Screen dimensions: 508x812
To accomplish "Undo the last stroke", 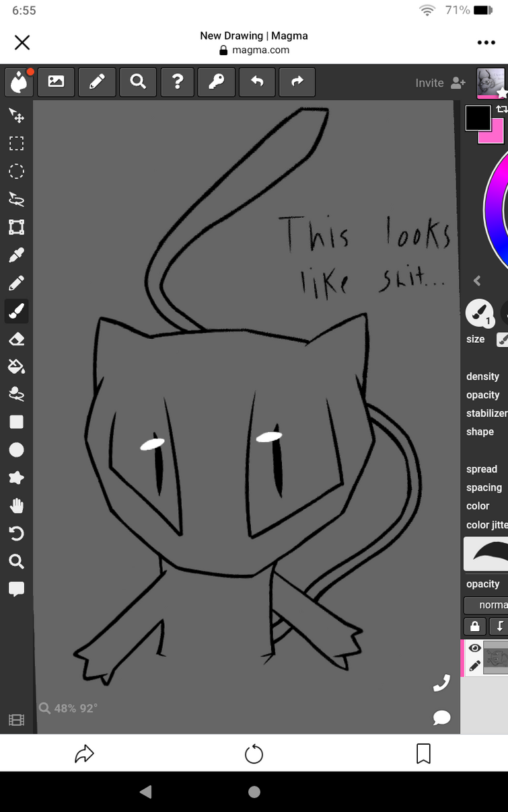I will 257,82.
